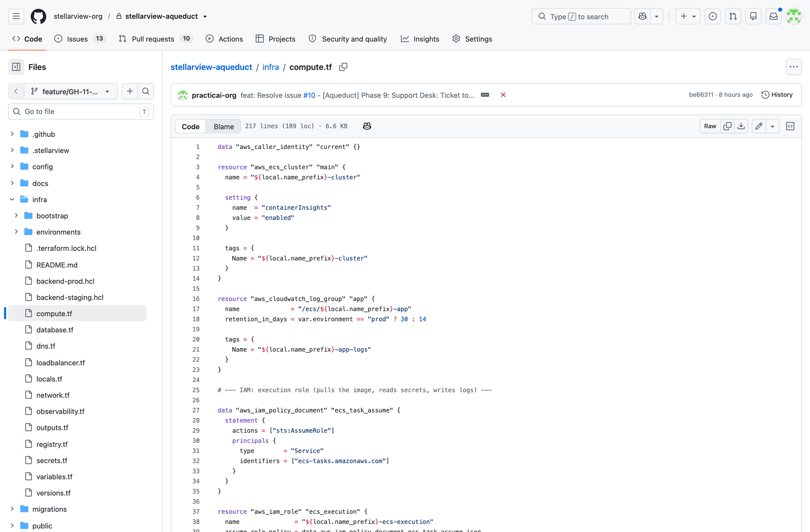Open the global navigation hamburger menu

point(16,17)
